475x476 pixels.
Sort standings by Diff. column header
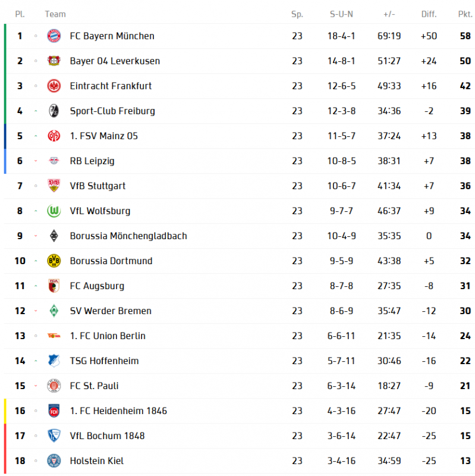coord(429,14)
